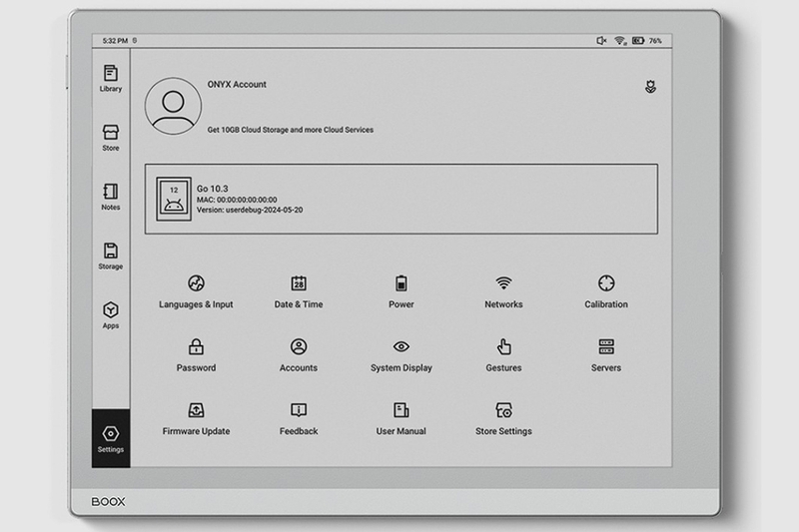Open the Accounts settings
Viewport: 799px width, 532px height.
click(x=299, y=355)
